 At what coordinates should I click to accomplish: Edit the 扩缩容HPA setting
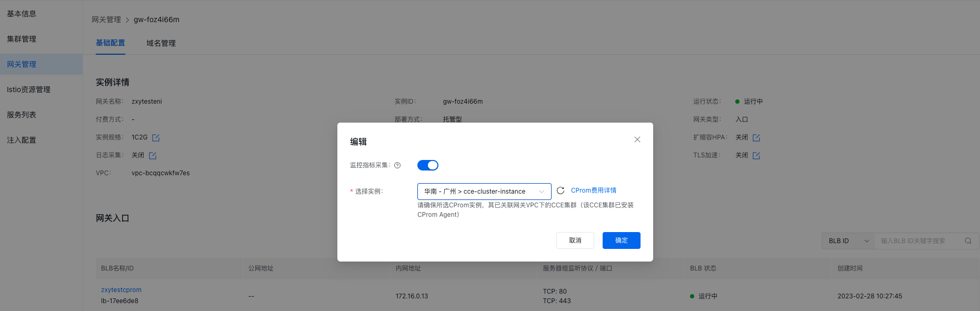coord(756,138)
